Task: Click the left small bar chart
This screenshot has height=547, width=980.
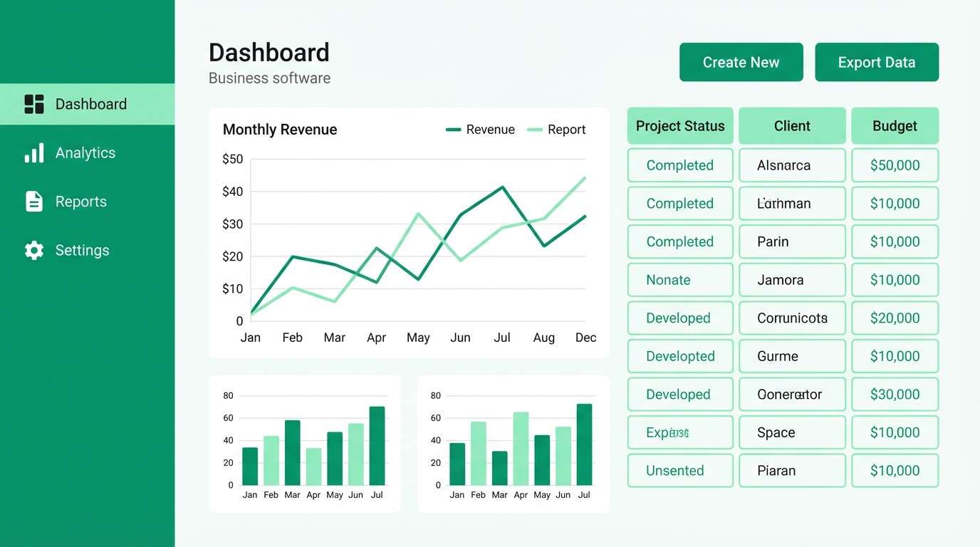Action: 304,443
